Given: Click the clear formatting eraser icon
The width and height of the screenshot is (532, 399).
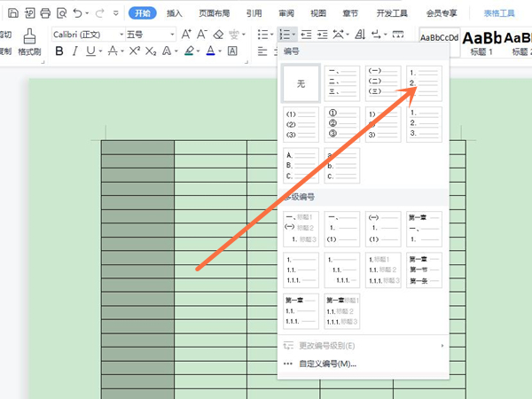Looking at the screenshot, I should (x=218, y=34).
